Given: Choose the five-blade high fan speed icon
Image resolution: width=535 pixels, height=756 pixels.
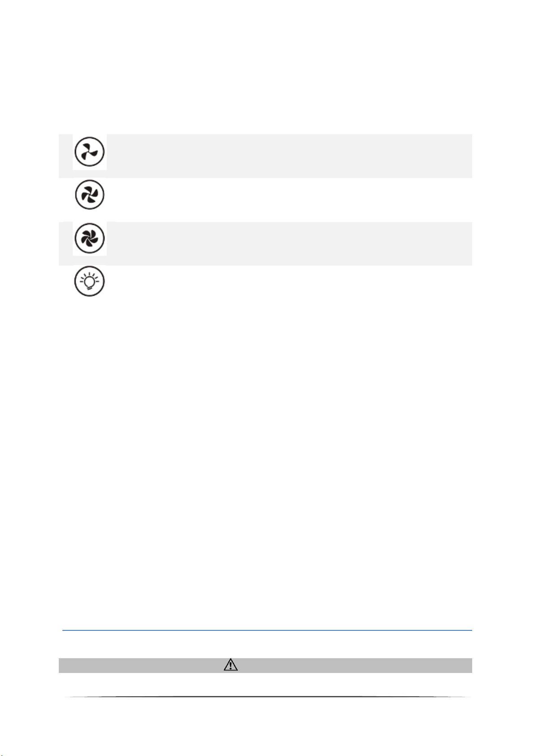Looking at the screenshot, I should pos(89,238).
